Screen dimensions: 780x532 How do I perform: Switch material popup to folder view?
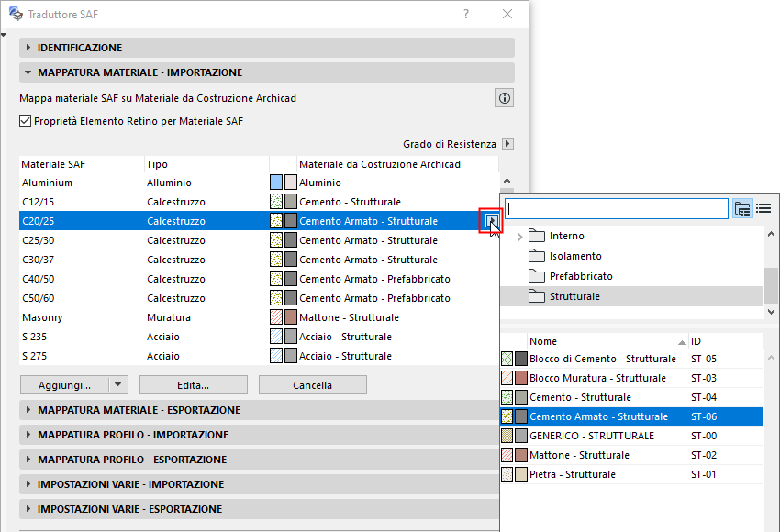click(x=742, y=209)
